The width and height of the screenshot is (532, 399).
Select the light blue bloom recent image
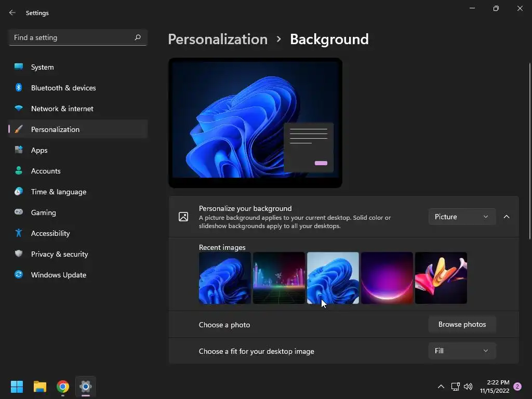pyautogui.click(x=333, y=278)
